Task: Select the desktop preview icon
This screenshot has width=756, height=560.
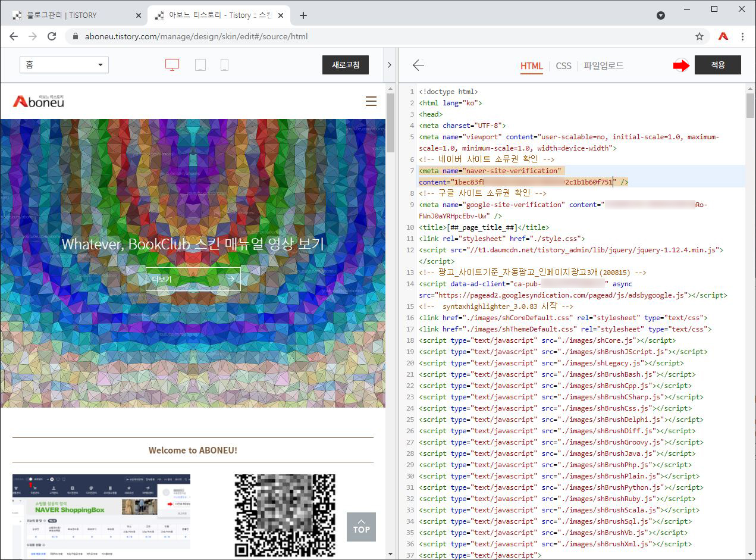Action: 172,65
